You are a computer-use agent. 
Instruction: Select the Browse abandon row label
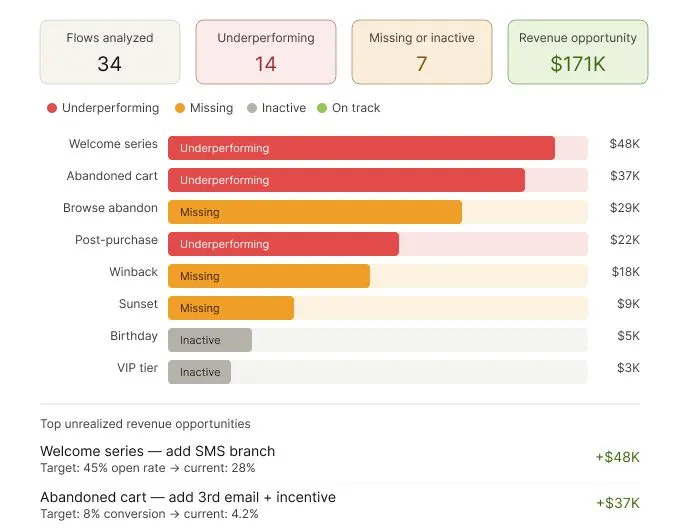click(x=110, y=208)
